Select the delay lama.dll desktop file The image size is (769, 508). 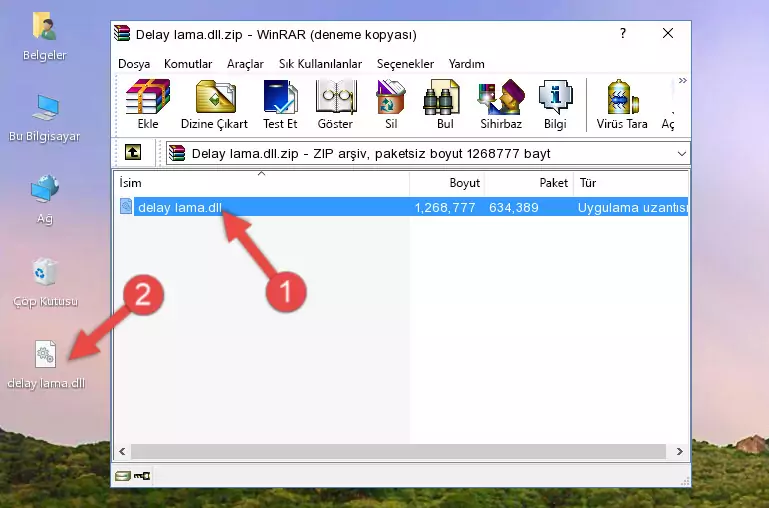[x=46, y=365]
